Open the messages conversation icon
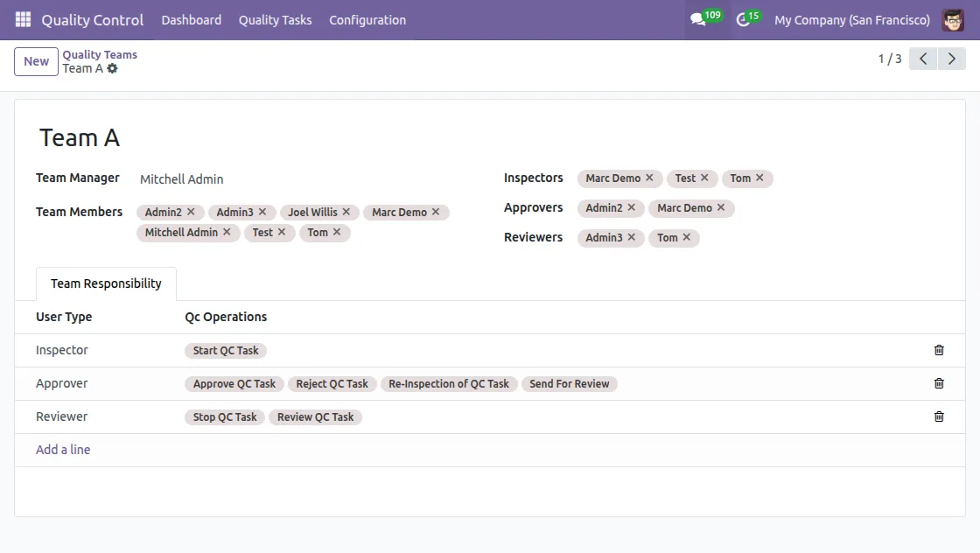The height and width of the screenshot is (553, 980). (x=697, y=19)
